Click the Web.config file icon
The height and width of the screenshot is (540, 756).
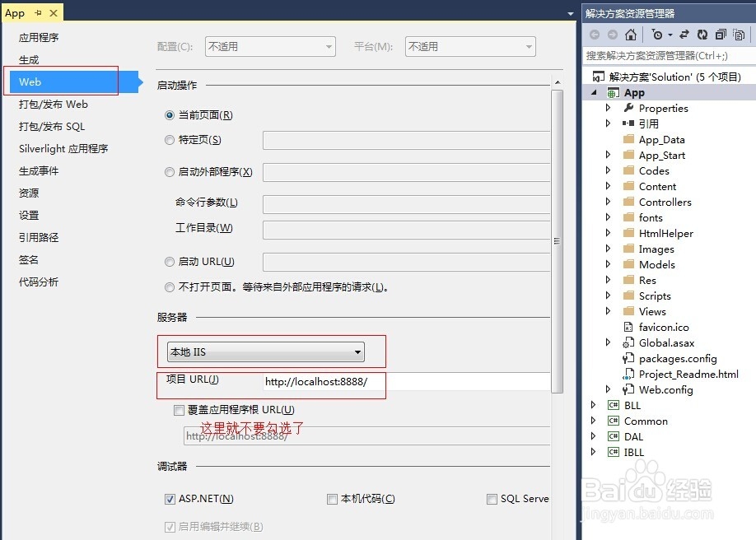[628, 389]
